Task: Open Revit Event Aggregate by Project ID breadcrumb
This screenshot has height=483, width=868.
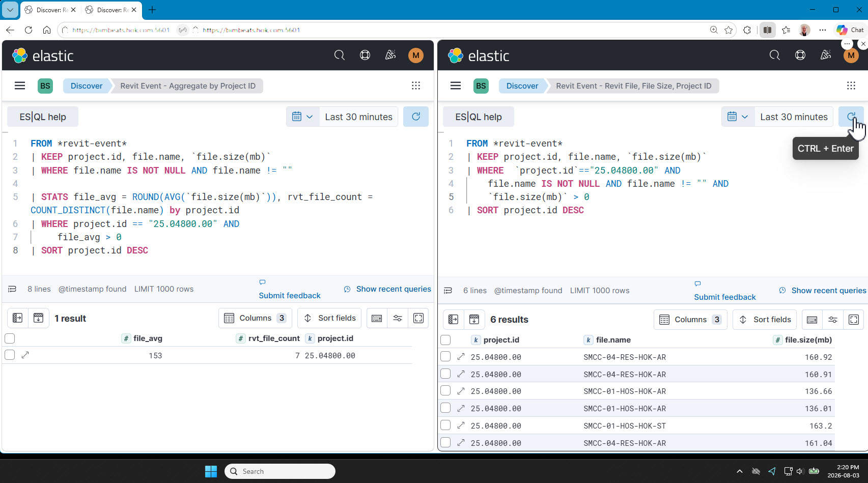Action: (x=188, y=86)
